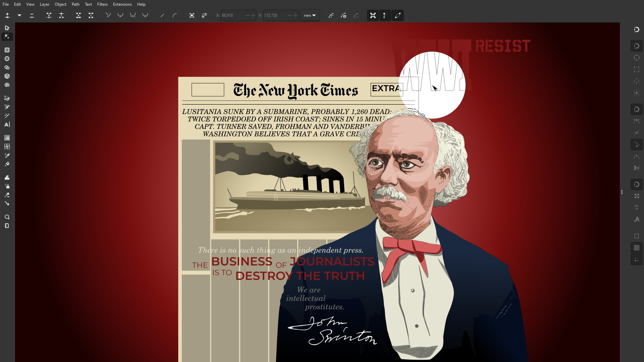Viewport: 644px width, 362px height.
Task: Toggle snap to guides
Action: pos(637,259)
